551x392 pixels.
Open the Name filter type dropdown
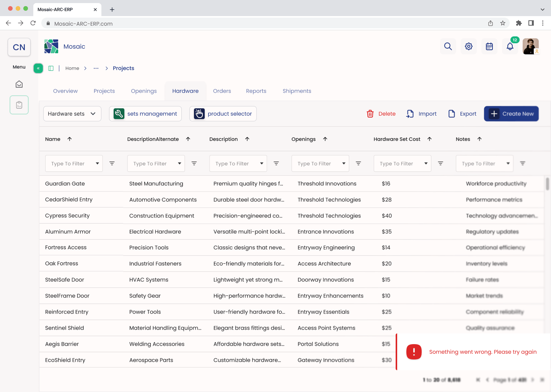click(74, 163)
